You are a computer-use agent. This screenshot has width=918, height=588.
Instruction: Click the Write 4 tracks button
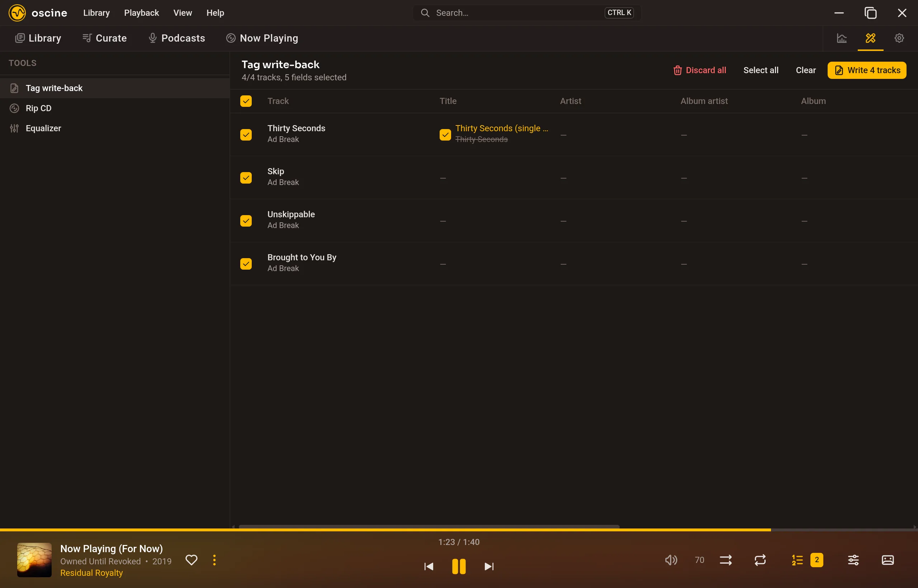pos(866,70)
